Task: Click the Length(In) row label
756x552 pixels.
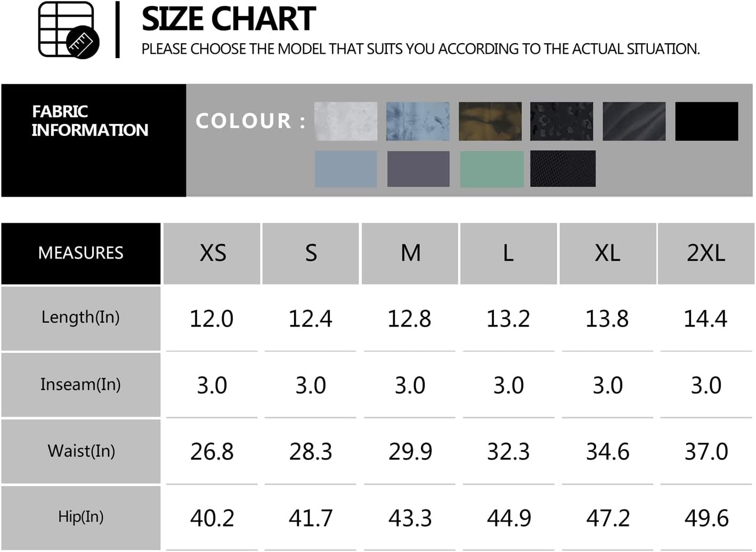Action: tap(81, 318)
